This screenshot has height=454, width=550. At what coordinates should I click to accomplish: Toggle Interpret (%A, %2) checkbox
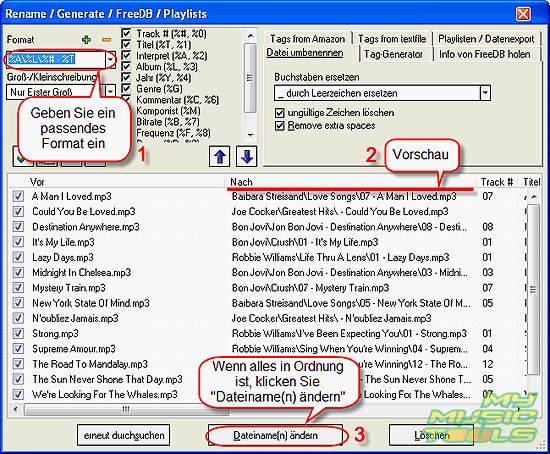click(126, 55)
